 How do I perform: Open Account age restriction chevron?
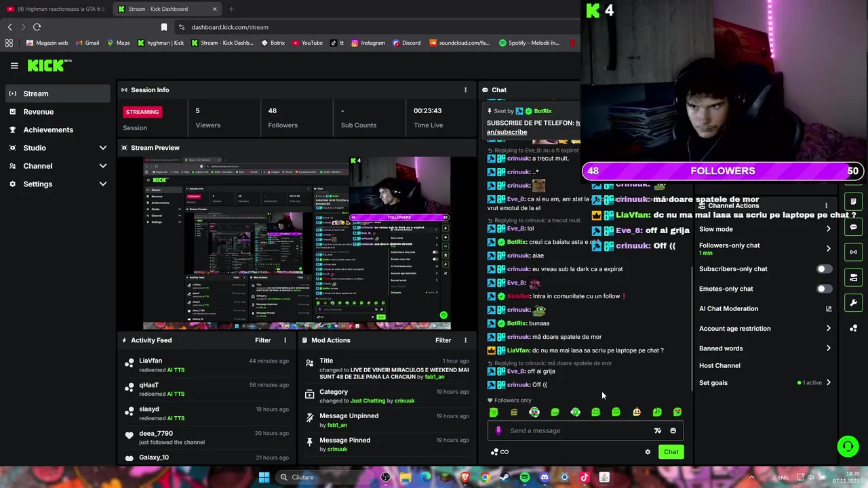(828, 329)
